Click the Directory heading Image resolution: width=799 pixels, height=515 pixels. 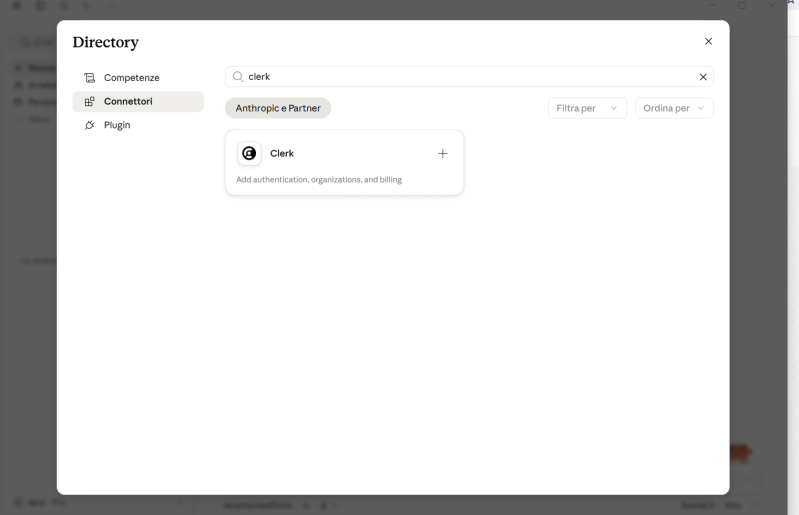pos(105,42)
